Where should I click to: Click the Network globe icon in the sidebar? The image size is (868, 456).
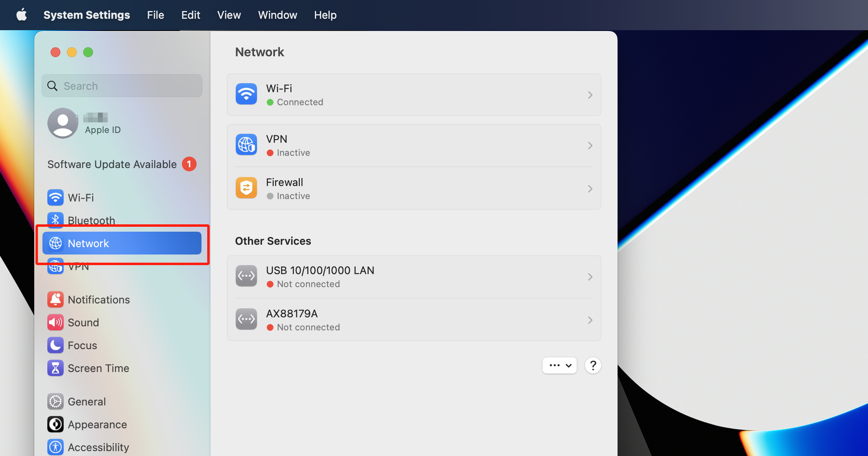point(55,243)
